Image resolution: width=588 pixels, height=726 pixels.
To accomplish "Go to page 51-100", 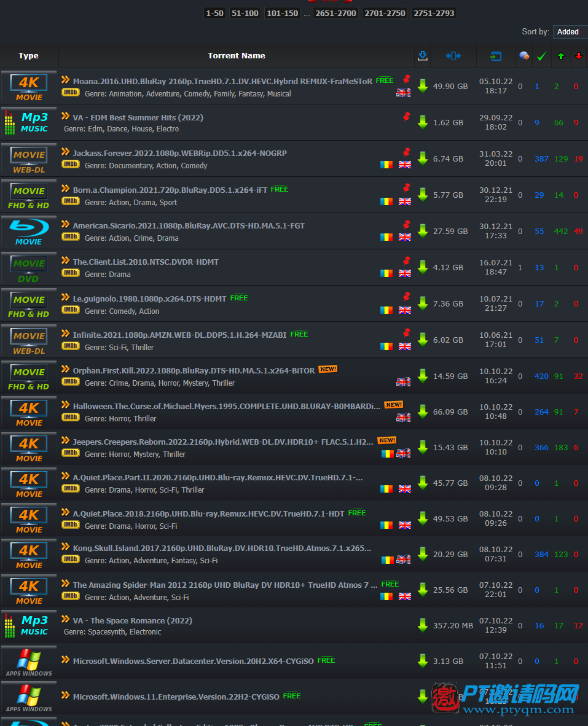I will coord(245,13).
